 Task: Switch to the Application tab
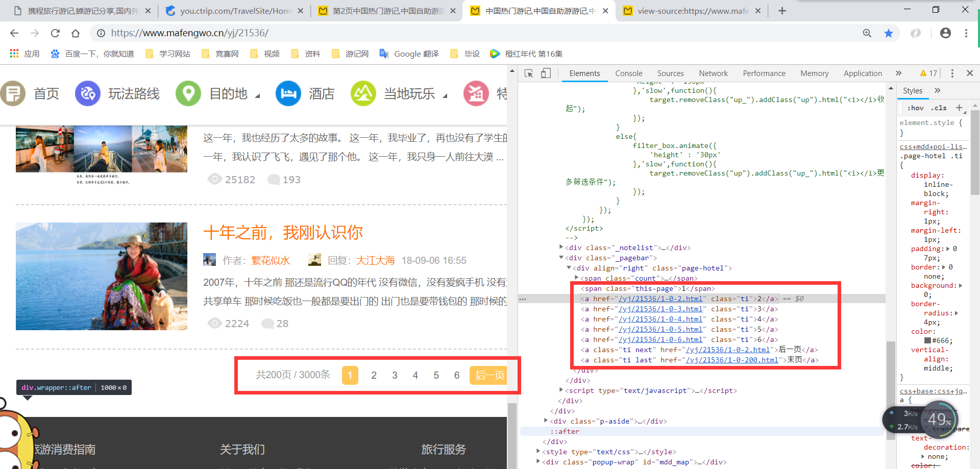pyautogui.click(x=863, y=73)
